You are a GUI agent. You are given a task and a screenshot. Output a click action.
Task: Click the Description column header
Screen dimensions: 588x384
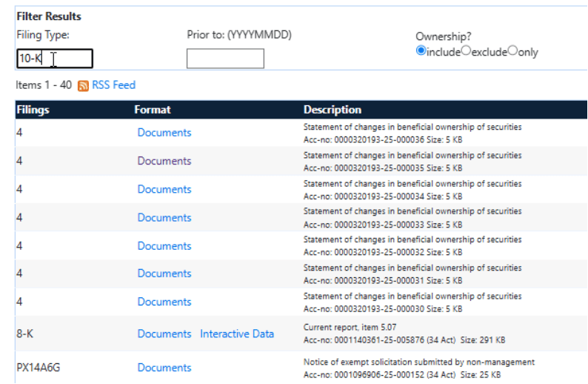(332, 110)
